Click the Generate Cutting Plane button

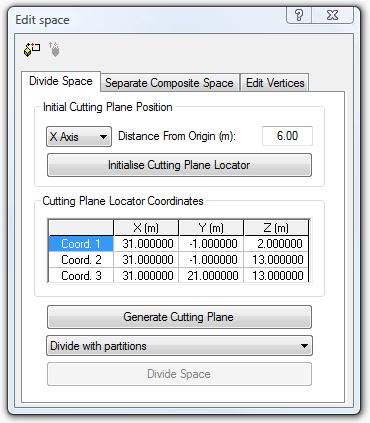tap(179, 317)
